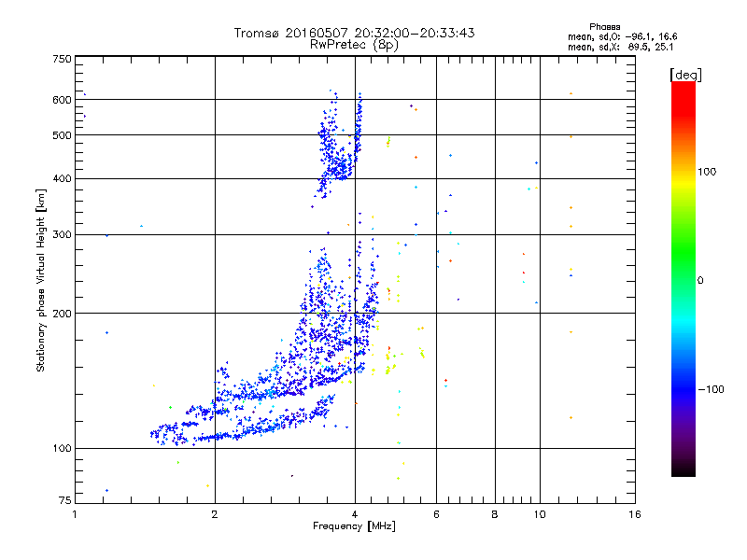Click the '[deg]' colorbar unit label
The width and height of the screenshot is (747, 560).
click(685, 75)
